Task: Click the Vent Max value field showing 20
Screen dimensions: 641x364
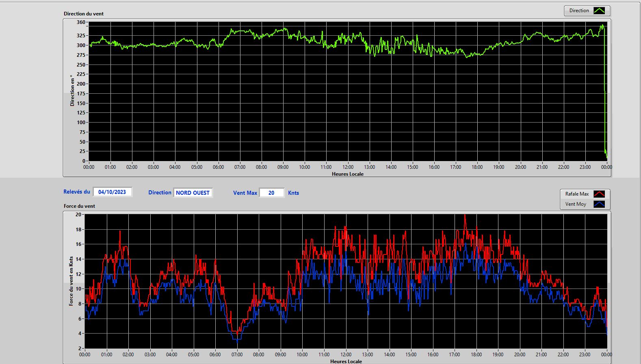Action: coord(271,193)
